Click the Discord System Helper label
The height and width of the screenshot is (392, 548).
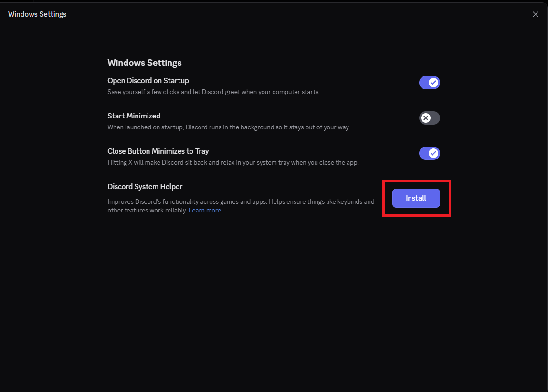(145, 187)
